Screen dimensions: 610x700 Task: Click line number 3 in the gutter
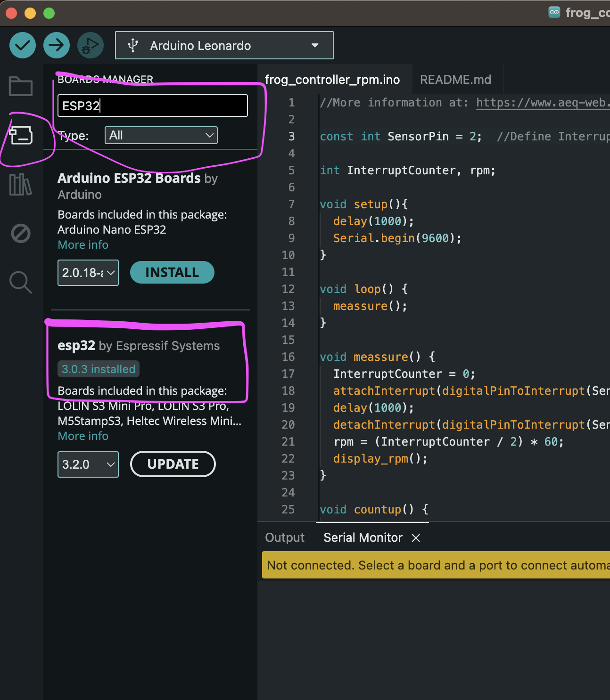[x=291, y=137]
